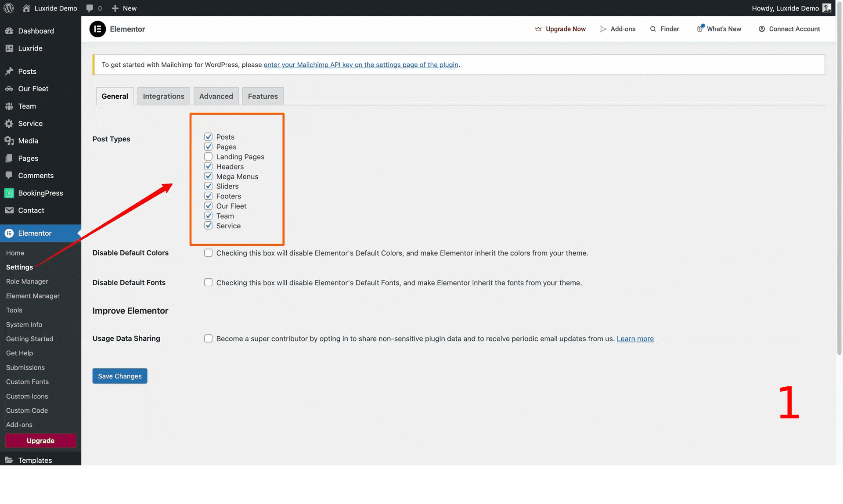
Task: Click the red Upgrade button in sidebar
Action: (41, 441)
